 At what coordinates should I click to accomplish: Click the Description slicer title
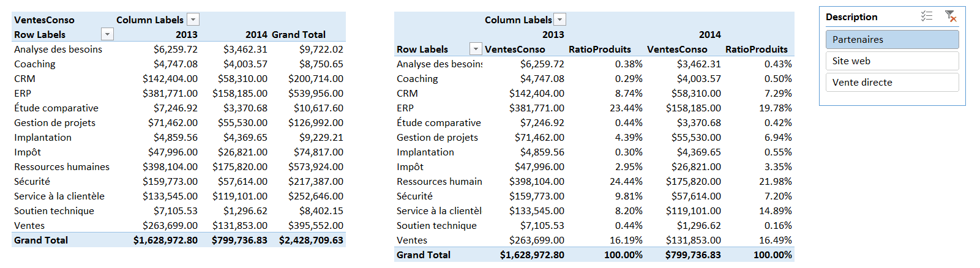click(851, 17)
